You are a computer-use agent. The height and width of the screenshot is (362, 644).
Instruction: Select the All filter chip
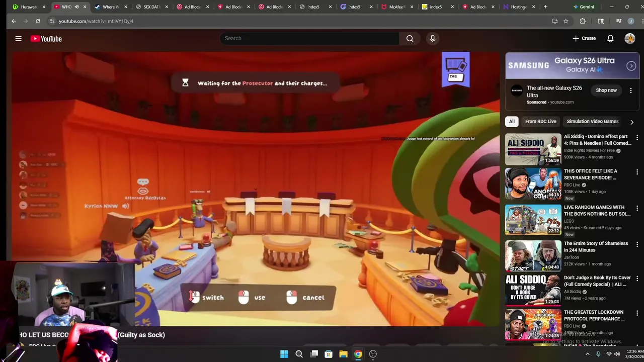point(512,121)
